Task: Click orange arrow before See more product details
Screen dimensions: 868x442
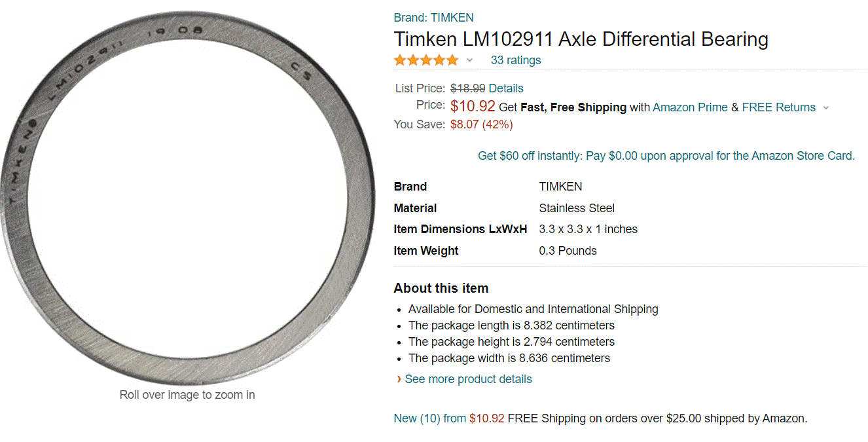Action: 399,379
